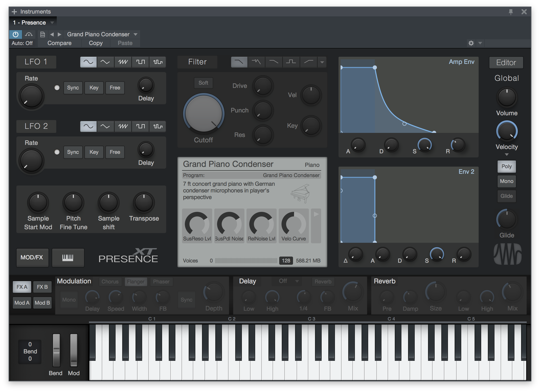The image size is (540, 392).
Task: Open the Grand Piano Condenser preset dropdown
Action: pyautogui.click(x=136, y=34)
